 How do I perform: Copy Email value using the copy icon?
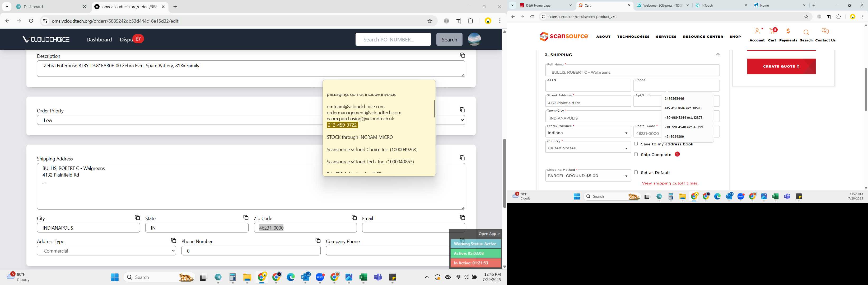tap(462, 218)
